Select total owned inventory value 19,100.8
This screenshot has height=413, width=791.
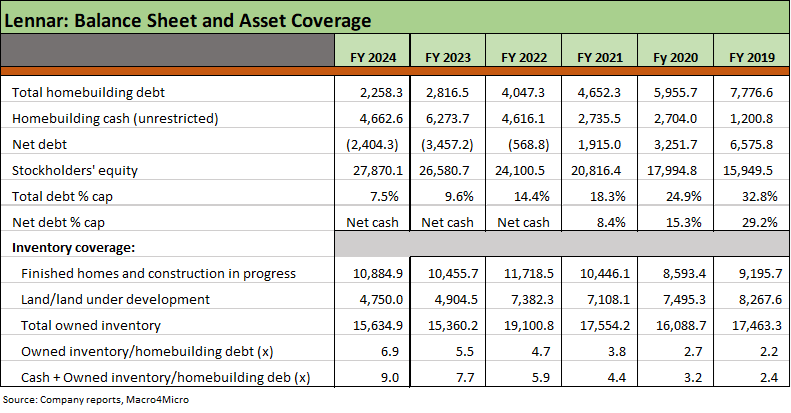click(529, 326)
